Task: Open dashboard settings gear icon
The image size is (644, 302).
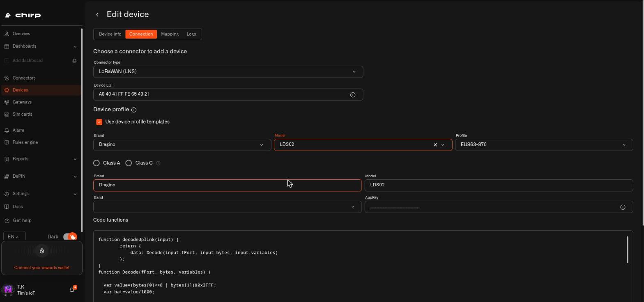Action: (x=74, y=61)
